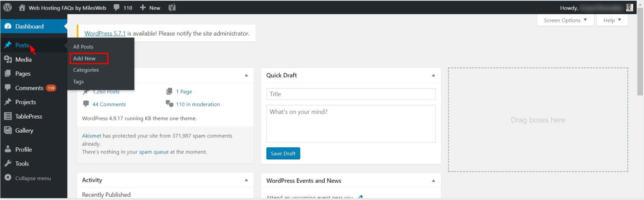
Task: Open Tools menu label
Action: [x=22, y=163]
